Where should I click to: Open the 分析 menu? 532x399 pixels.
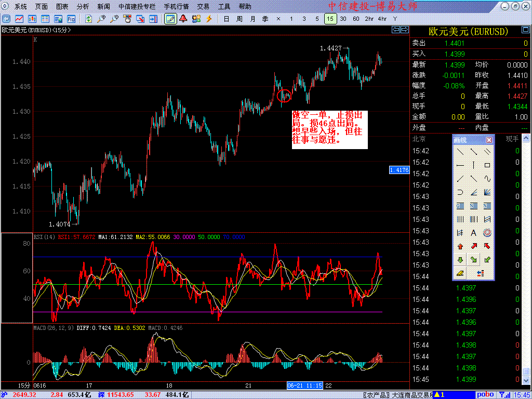[83, 6]
